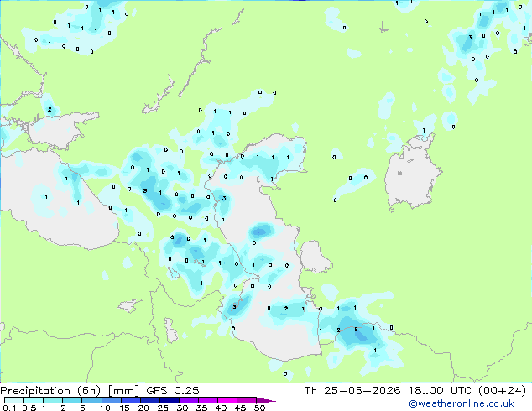Viewport: 532px width, 411px height.
Task: Choose the 10–15 mm legend color box
Action: (112, 400)
